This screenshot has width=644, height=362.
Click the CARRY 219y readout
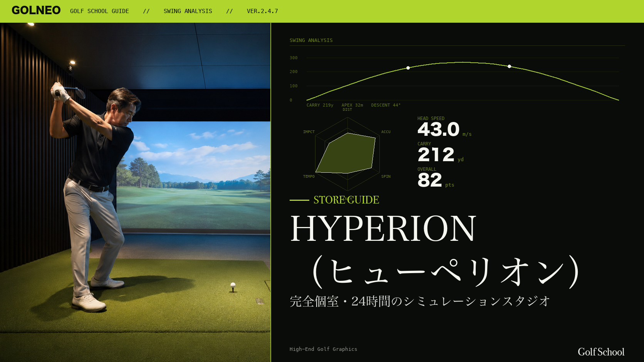tap(320, 105)
